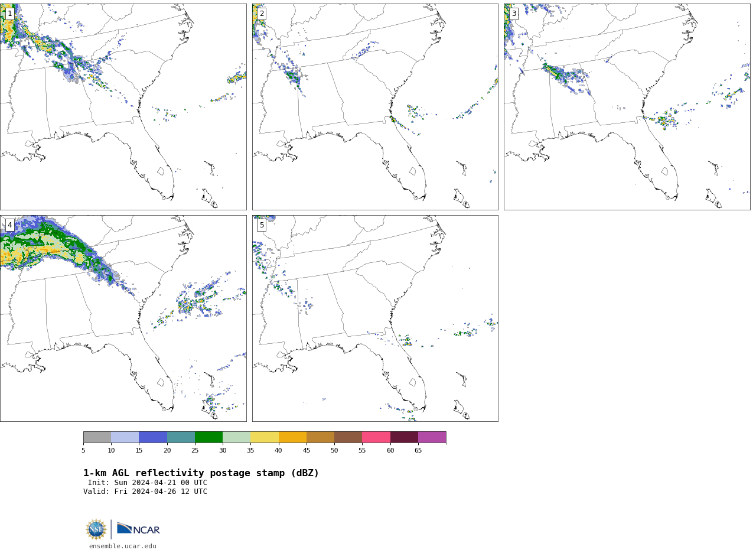Click the ensemble.ucar.edu link text
This screenshot has width=756, height=553.
coord(123,547)
